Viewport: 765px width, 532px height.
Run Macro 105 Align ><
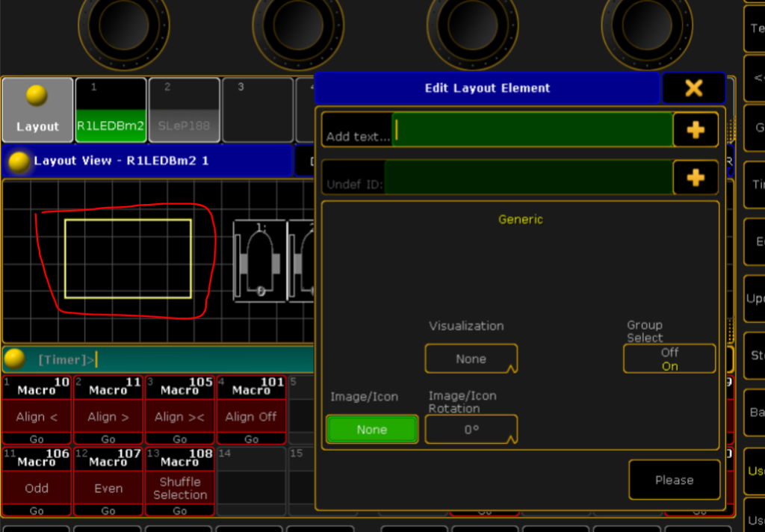[179, 410]
